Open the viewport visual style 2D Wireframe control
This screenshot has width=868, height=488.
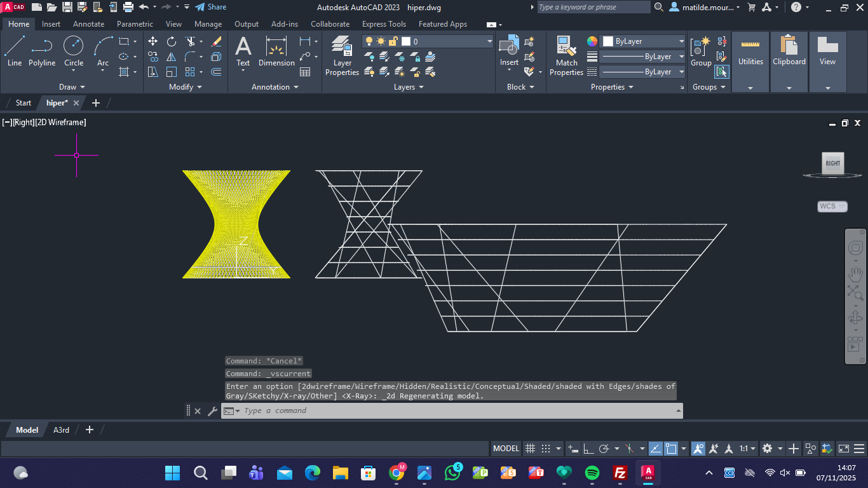click(x=61, y=123)
